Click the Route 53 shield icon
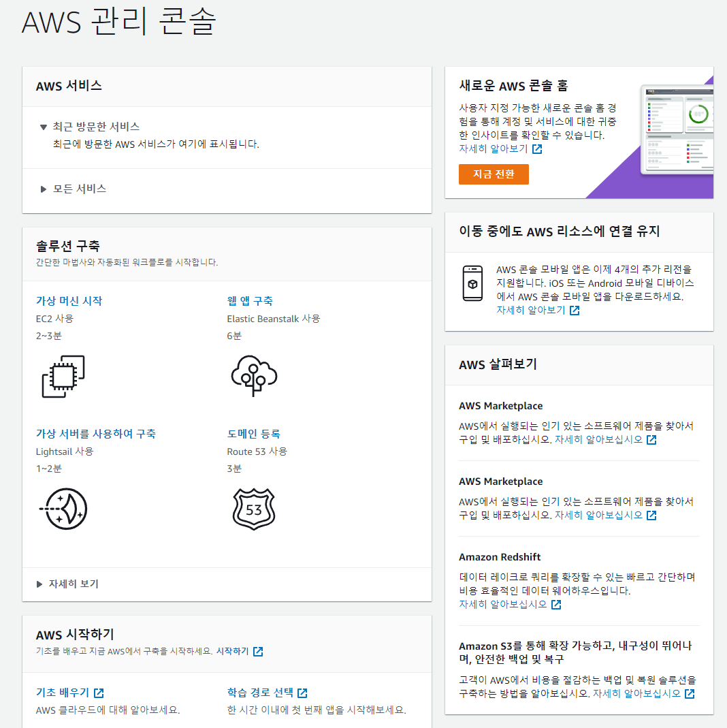Viewport: 727px width, 728px height. [x=254, y=509]
